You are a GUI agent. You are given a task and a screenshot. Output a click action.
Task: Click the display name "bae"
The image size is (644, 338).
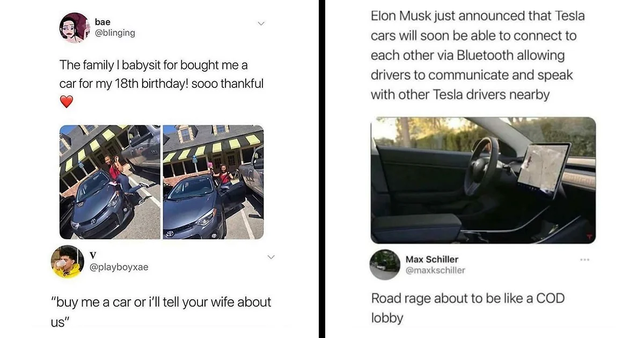102,21
